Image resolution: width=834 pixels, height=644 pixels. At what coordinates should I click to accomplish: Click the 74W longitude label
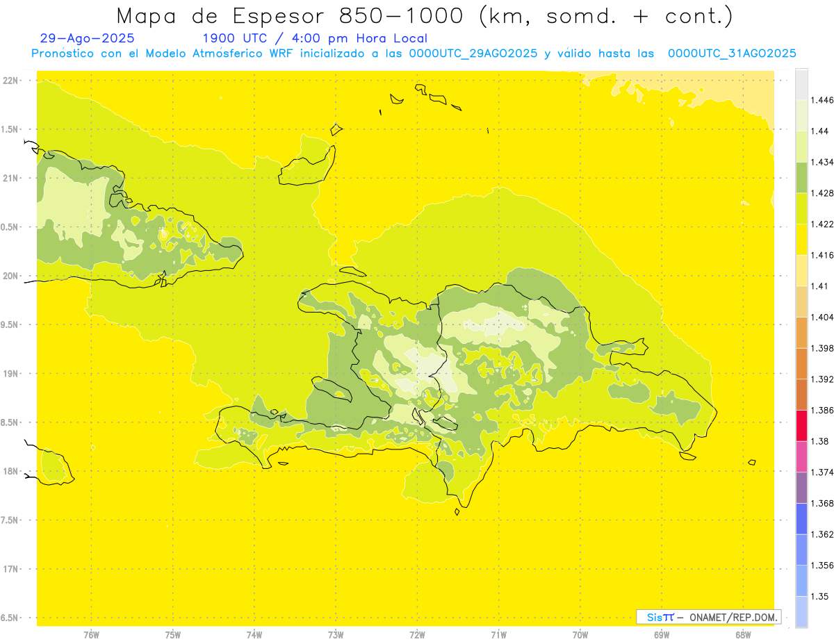click(254, 635)
